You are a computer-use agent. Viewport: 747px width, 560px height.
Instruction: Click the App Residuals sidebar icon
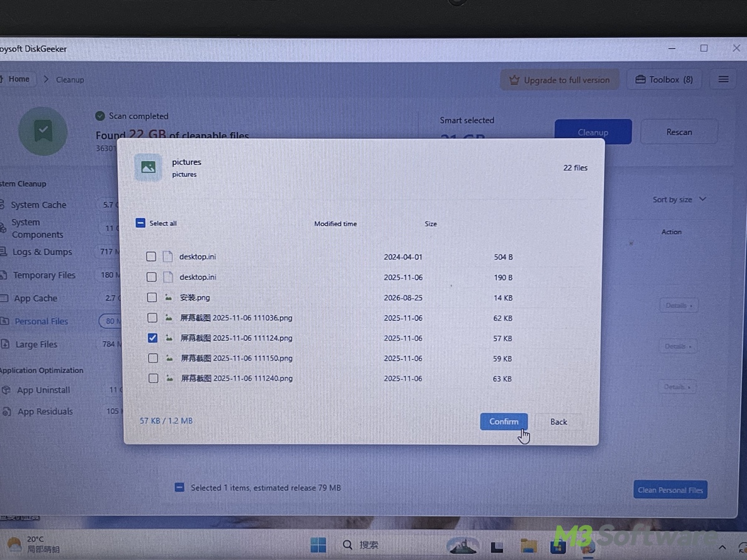(x=6, y=411)
